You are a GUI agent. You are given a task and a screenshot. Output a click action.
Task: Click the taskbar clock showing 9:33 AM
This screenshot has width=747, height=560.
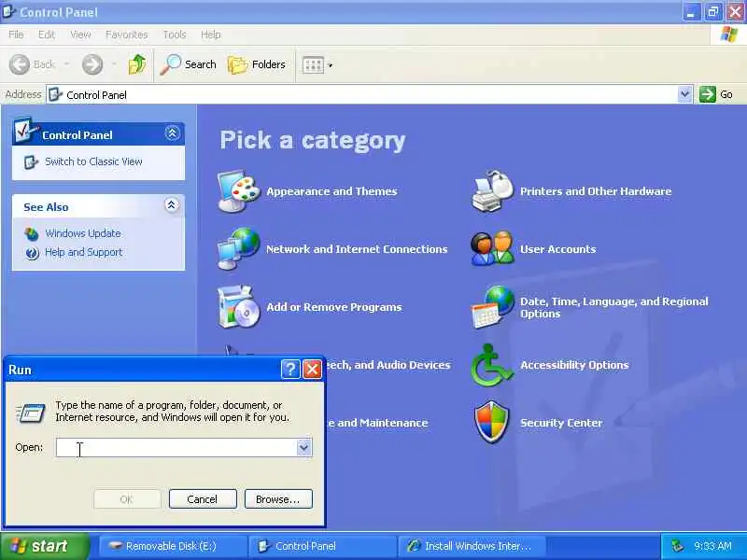click(x=712, y=546)
